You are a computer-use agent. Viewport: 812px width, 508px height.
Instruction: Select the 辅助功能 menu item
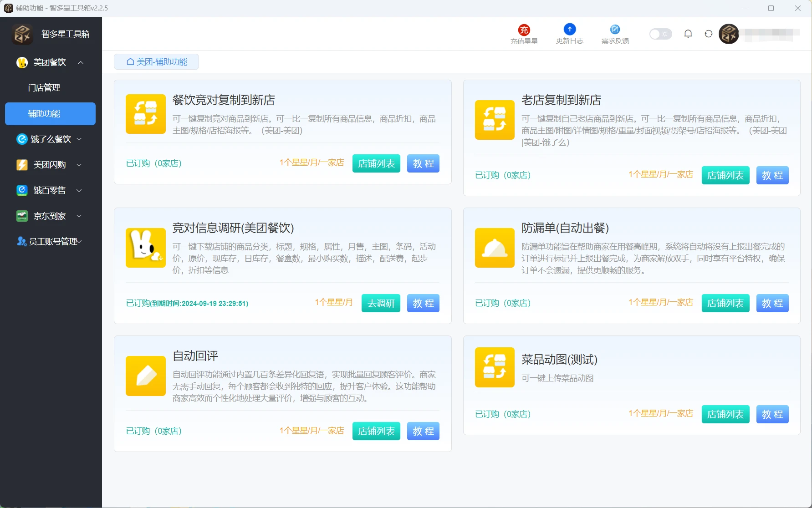50,114
